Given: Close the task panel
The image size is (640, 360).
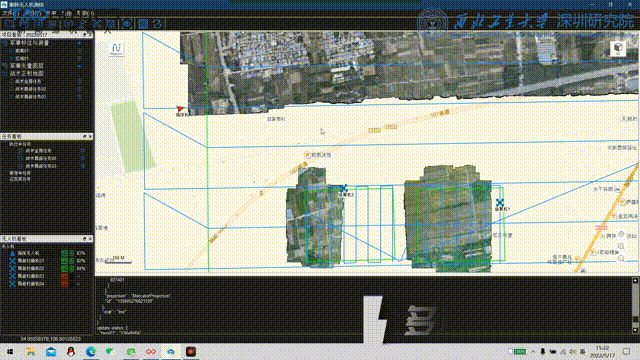Looking at the screenshot, I should (90, 136).
